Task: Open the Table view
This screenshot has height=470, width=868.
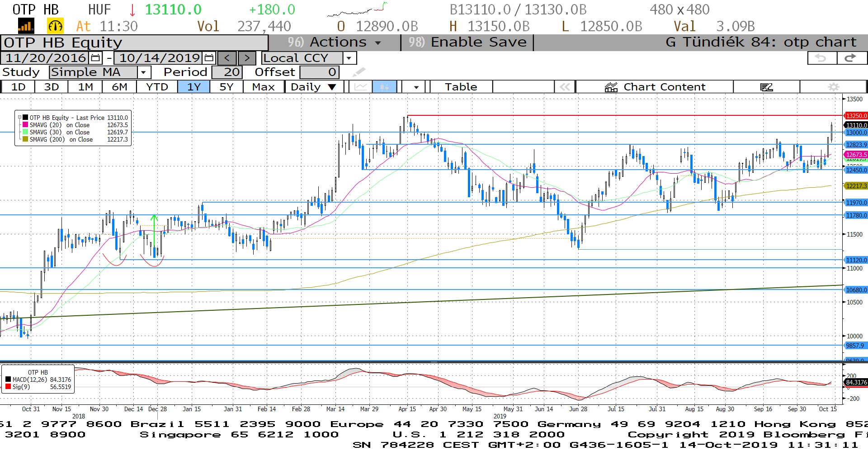Action: (x=461, y=87)
